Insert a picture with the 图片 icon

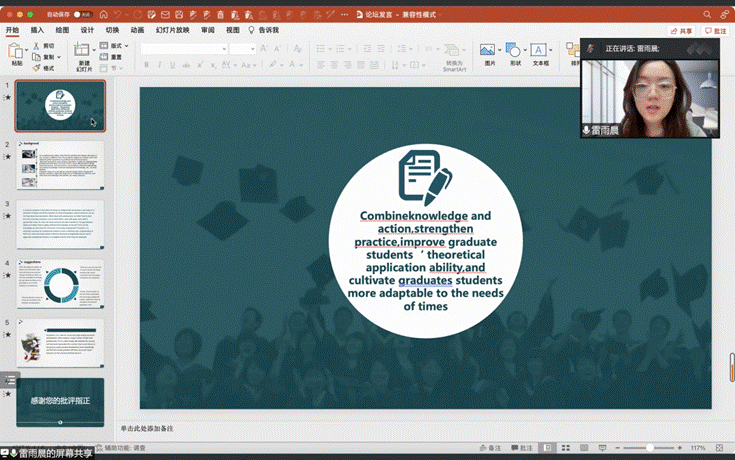(487, 50)
